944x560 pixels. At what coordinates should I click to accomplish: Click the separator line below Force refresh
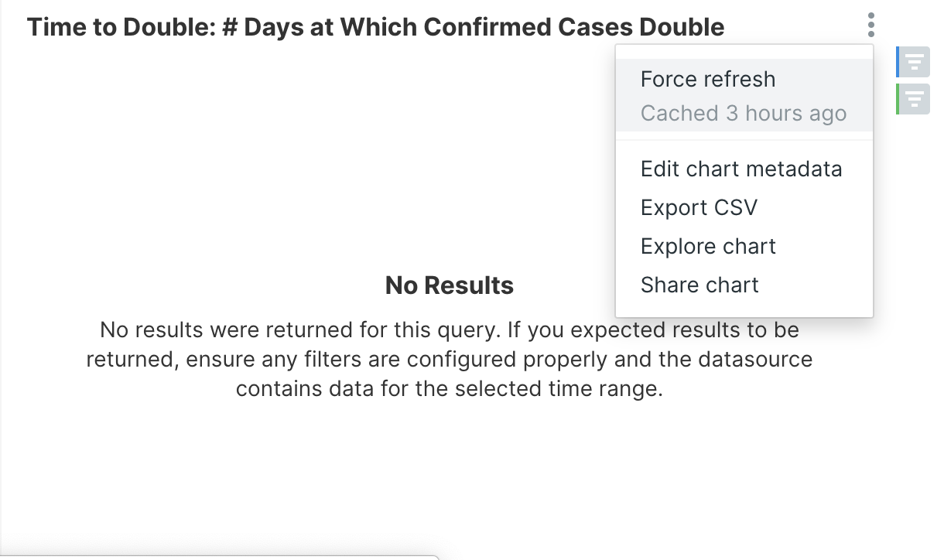pos(744,140)
